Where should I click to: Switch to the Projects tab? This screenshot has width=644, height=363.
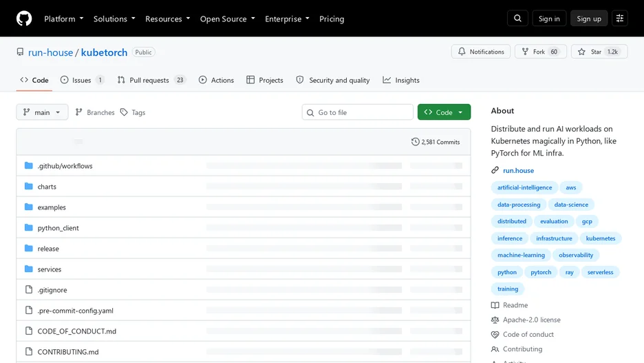coord(265,80)
